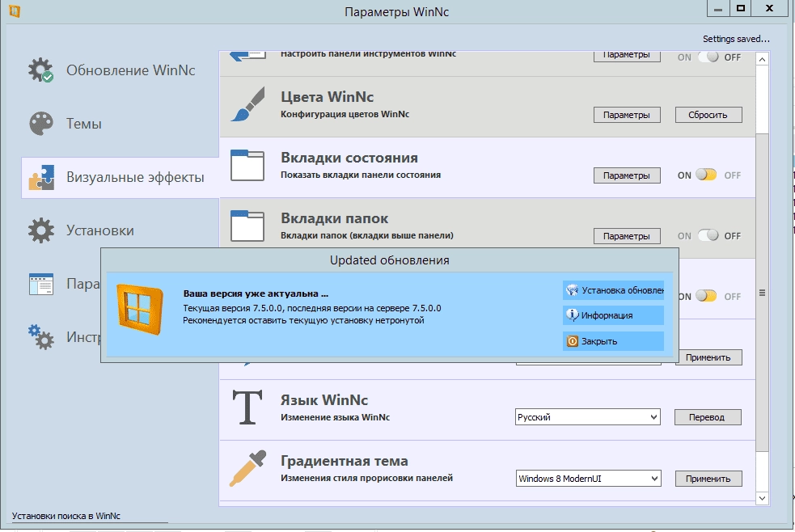Open the Windows 8 ModernUI theme dropdown
795x532 pixels.
[x=589, y=479]
